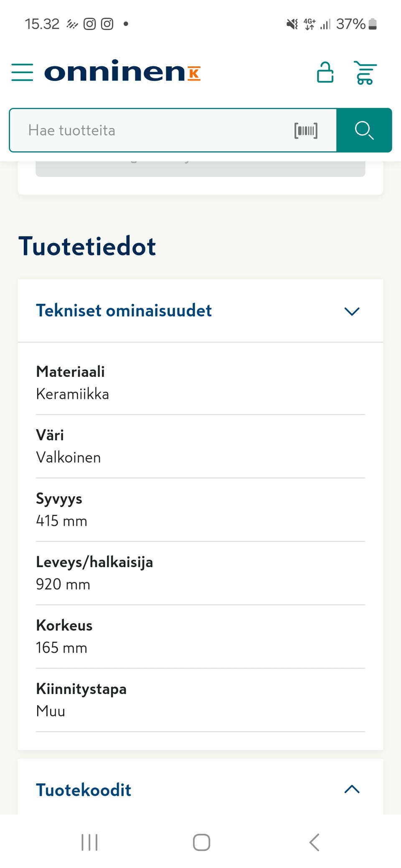Viewport: 401px width, 868px height.
Task: Tap the battery indicator in status bar
Action: point(373,24)
